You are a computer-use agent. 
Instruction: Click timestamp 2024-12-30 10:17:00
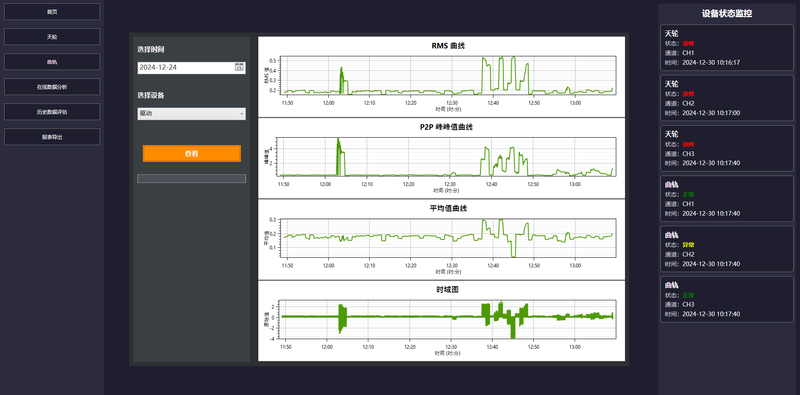[x=711, y=113]
